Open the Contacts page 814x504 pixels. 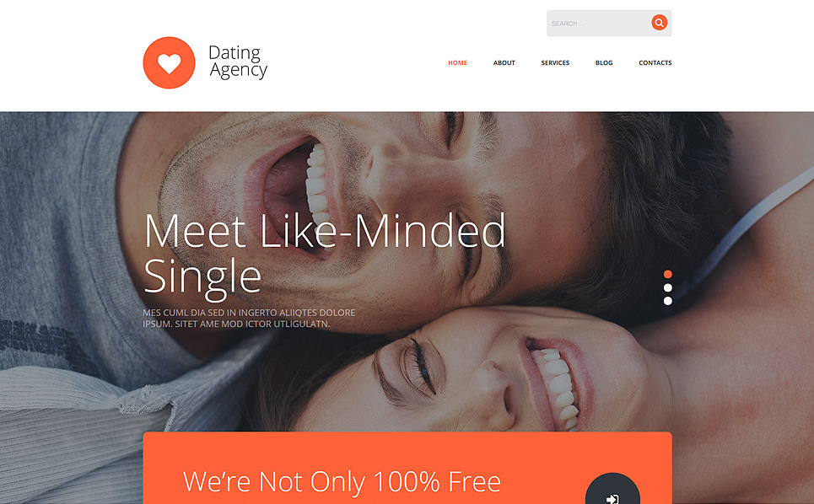(655, 62)
